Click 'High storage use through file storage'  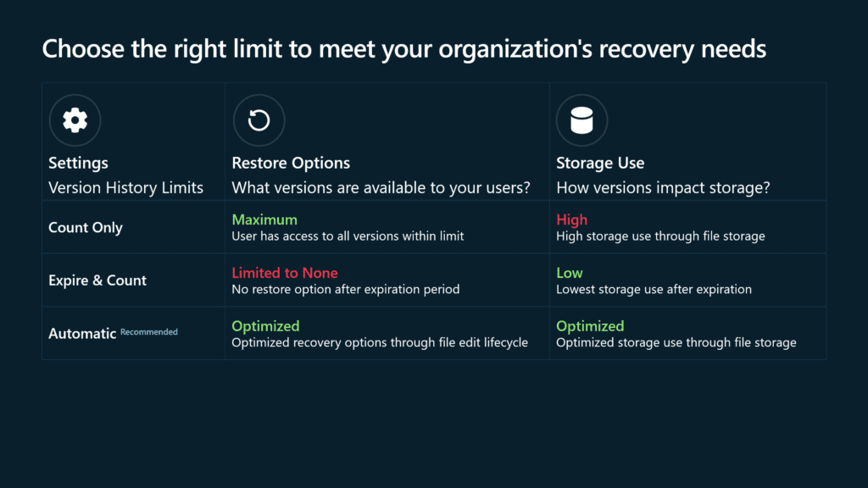click(x=660, y=236)
